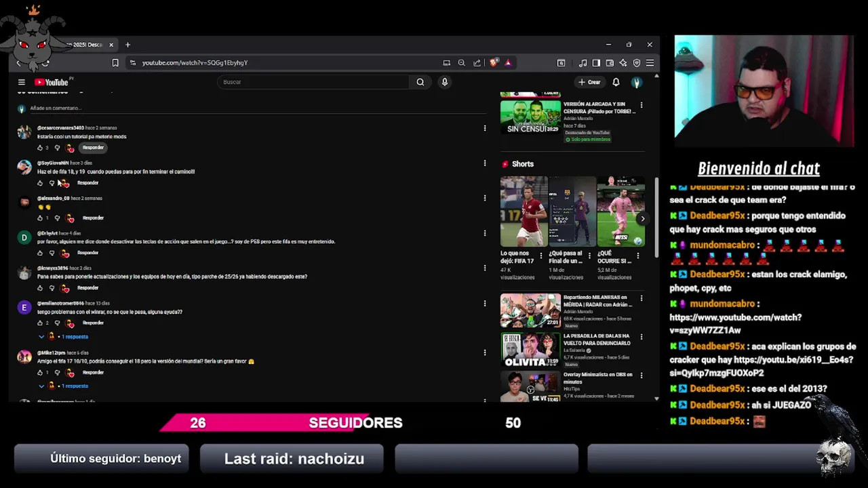The height and width of the screenshot is (488, 868).
Task: Close the current YouTube browser tab
Action: [x=111, y=45]
